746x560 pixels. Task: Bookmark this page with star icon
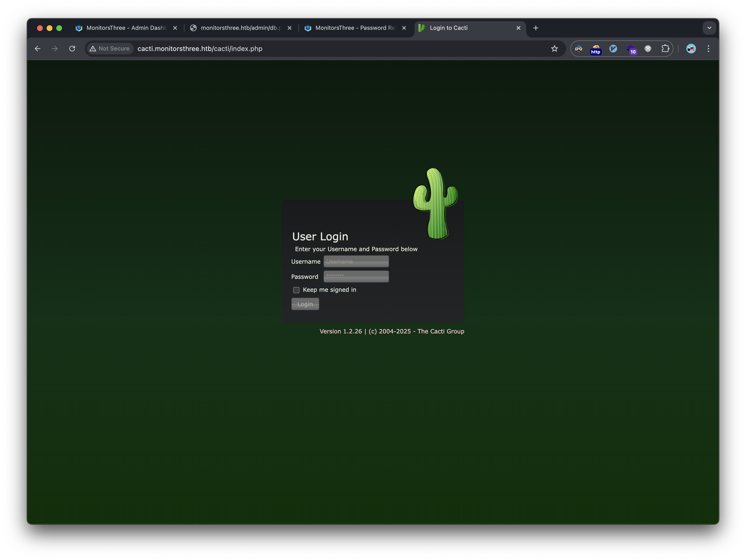pyautogui.click(x=554, y=49)
